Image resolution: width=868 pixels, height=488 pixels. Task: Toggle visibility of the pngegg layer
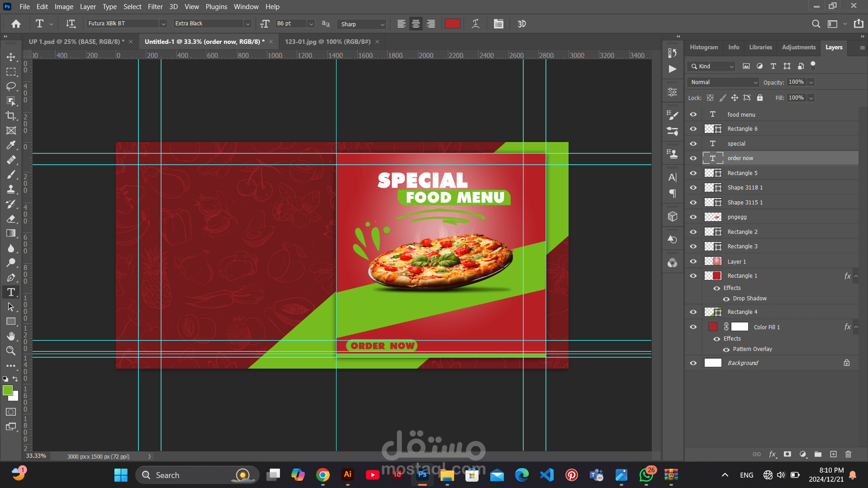[x=693, y=217]
